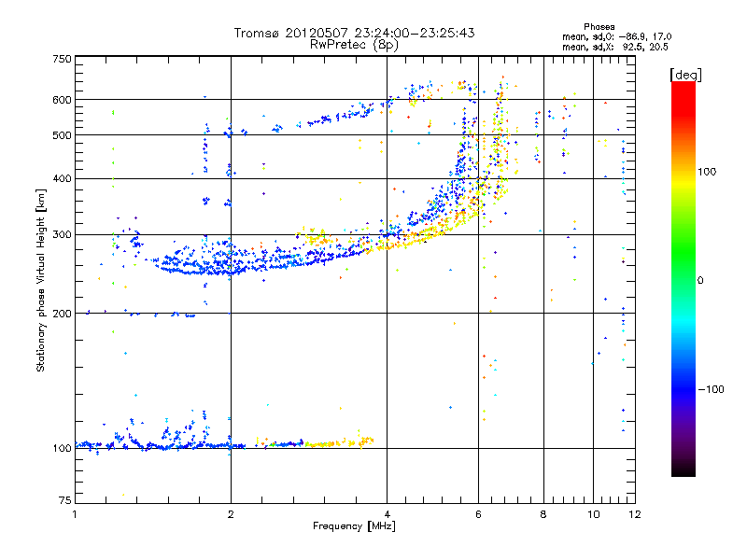The image size is (747, 560).
Task: Click the "500" height tick label
Action: [62, 135]
